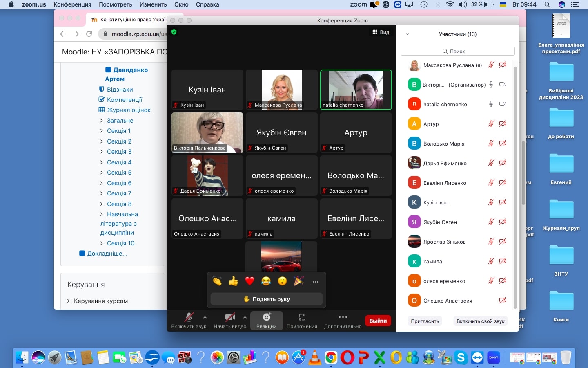Send the red heart reaction
The height and width of the screenshot is (368, 588).
coord(249,281)
